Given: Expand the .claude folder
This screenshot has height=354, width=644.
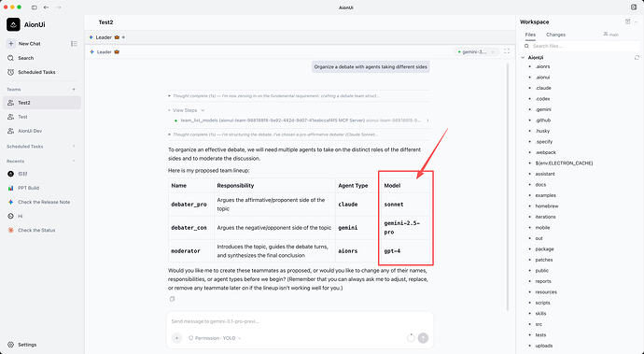Looking at the screenshot, I should pyautogui.click(x=543, y=88).
